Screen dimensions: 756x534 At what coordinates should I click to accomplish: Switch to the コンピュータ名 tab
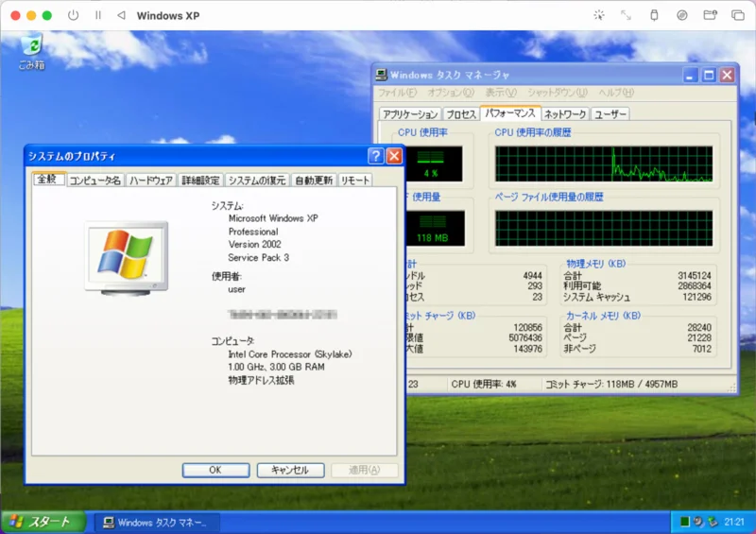[95, 181]
